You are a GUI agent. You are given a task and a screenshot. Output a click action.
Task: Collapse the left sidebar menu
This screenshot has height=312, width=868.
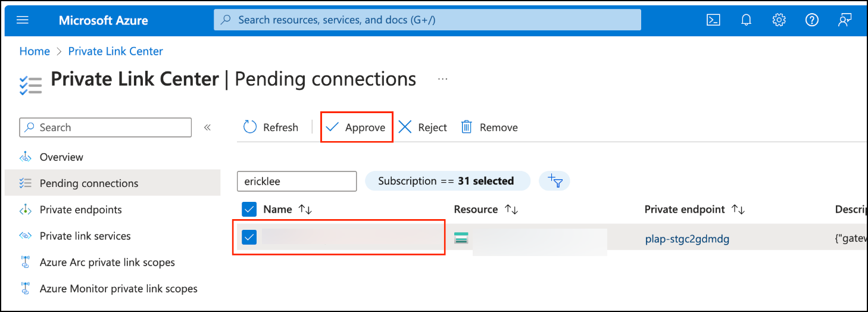(x=208, y=127)
